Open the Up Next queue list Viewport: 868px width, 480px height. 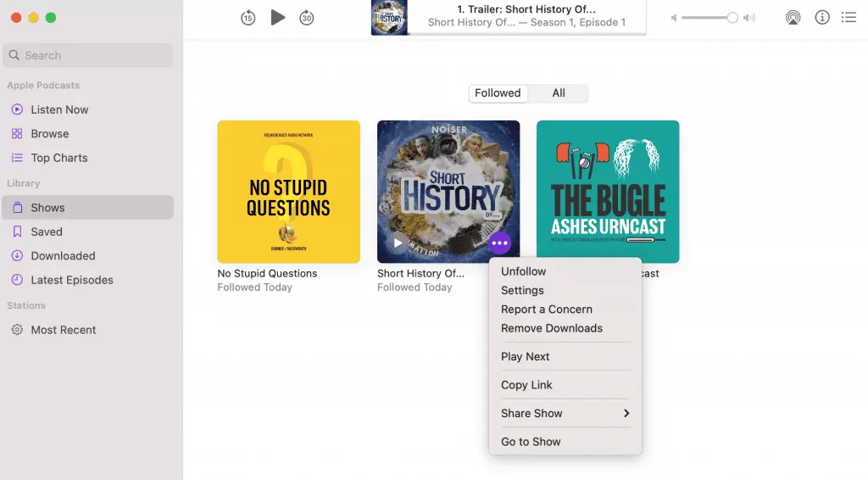[849, 18]
